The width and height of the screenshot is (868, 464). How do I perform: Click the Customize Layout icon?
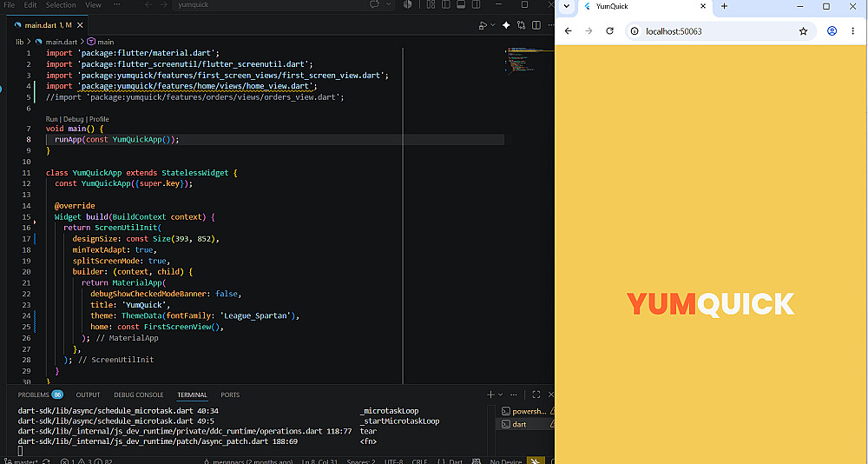(x=431, y=4)
